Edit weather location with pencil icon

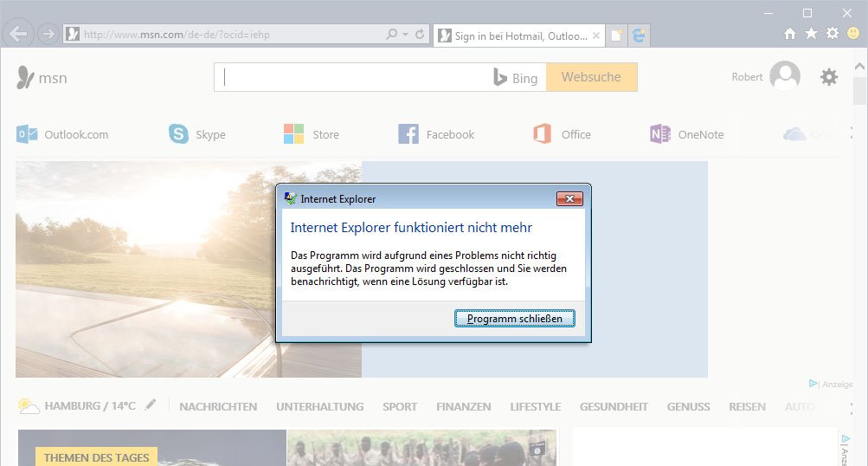point(150,405)
